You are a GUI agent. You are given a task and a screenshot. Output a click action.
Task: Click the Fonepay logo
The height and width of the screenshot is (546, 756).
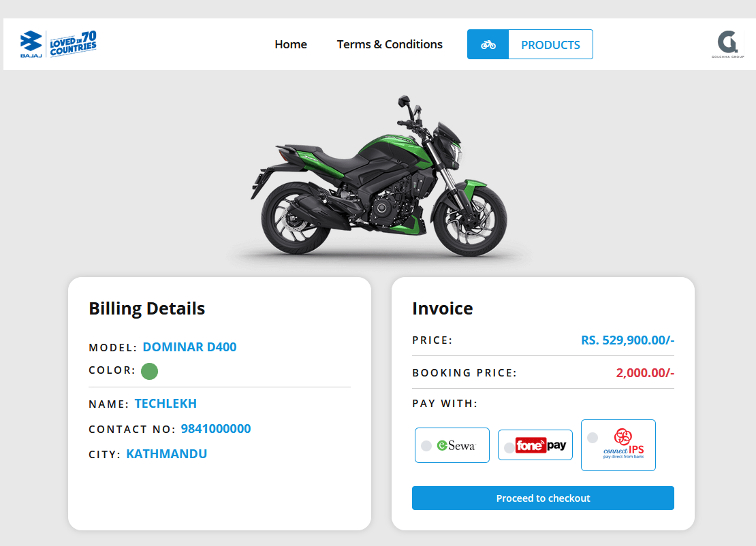541,445
